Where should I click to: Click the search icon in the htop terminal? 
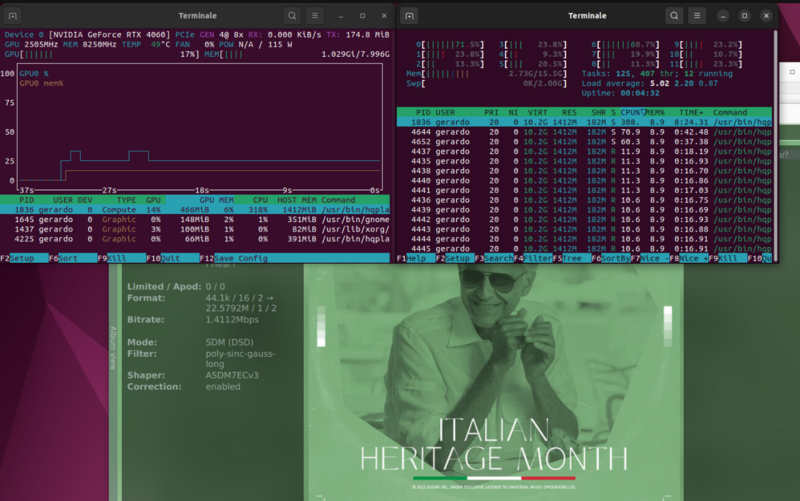pos(674,16)
